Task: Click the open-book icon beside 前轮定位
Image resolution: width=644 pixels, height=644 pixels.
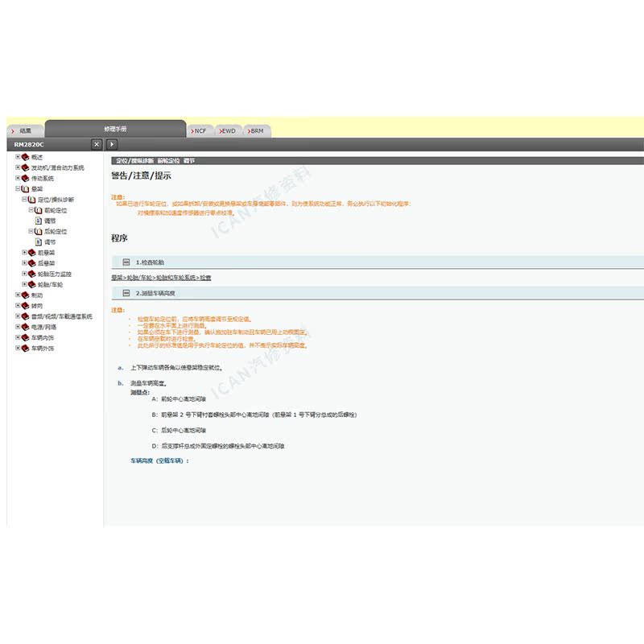Action: (38, 210)
